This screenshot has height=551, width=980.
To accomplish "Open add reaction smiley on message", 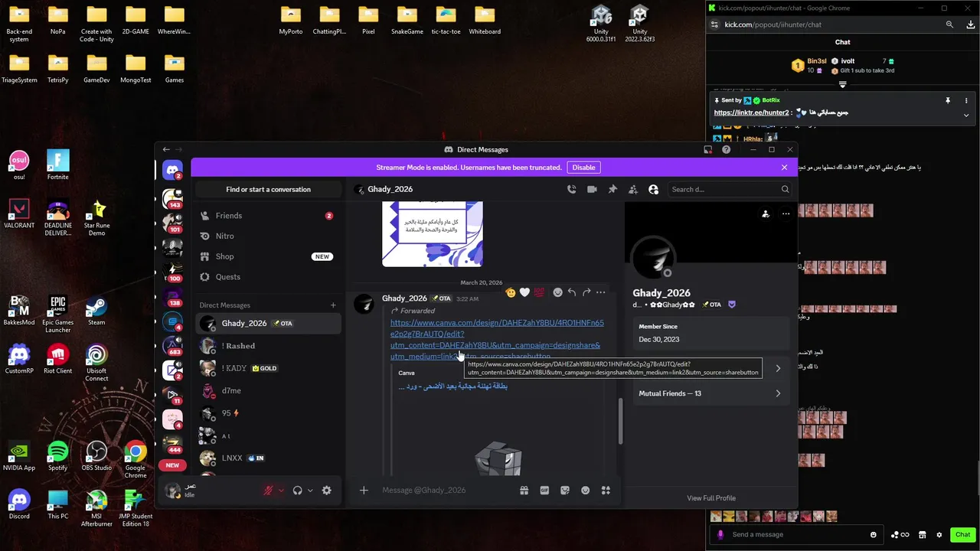I will pyautogui.click(x=557, y=292).
